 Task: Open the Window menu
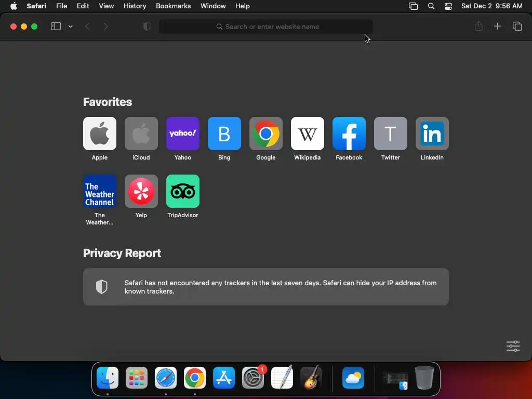tap(213, 6)
